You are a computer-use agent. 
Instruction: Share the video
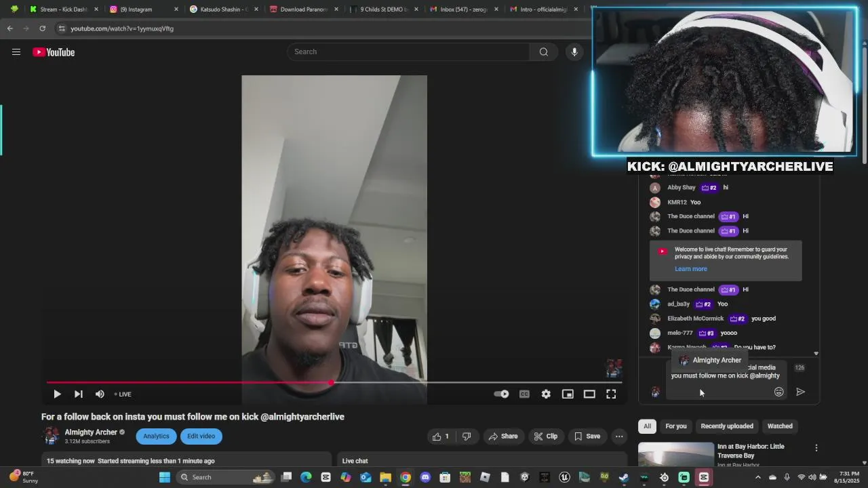pyautogui.click(x=503, y=436)
